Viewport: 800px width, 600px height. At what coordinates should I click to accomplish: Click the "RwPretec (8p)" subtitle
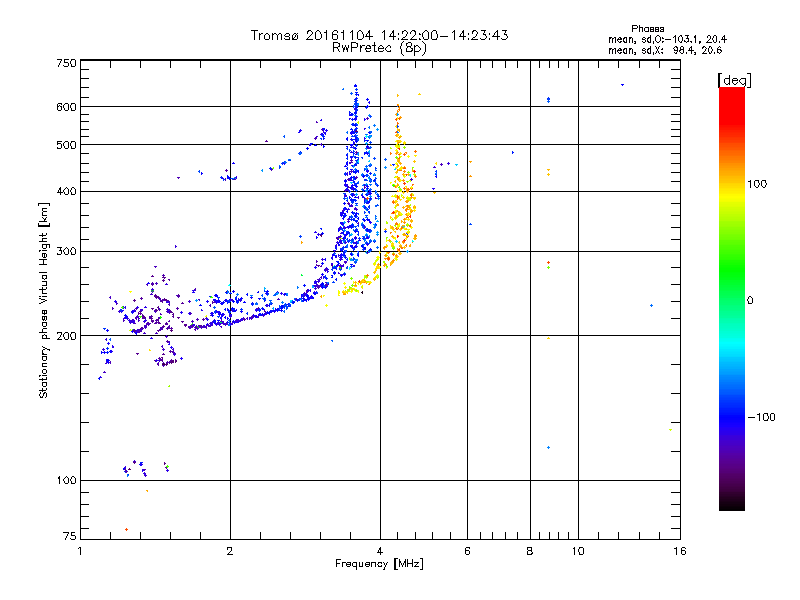379,48
